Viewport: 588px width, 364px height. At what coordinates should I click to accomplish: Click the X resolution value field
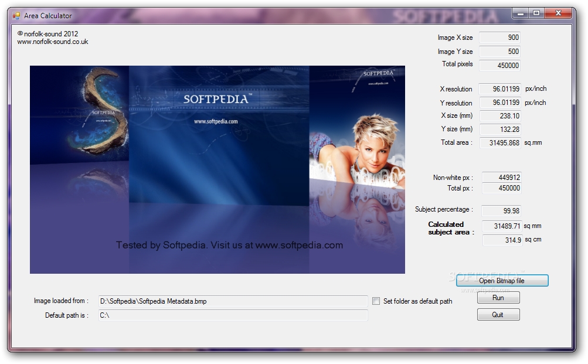500,89
